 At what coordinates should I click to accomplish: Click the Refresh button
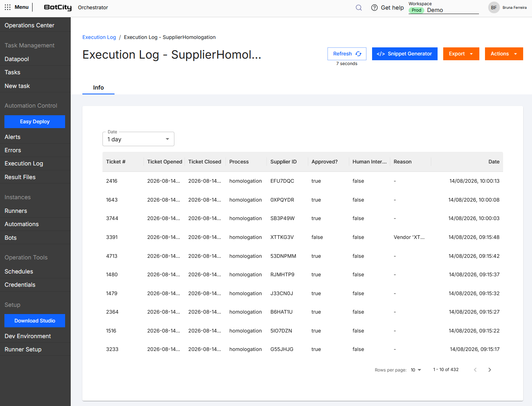[x=347, y=54]
